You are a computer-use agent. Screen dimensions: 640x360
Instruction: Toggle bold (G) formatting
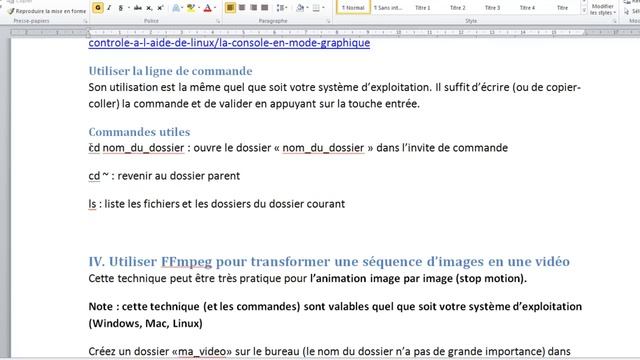point(98,8)
